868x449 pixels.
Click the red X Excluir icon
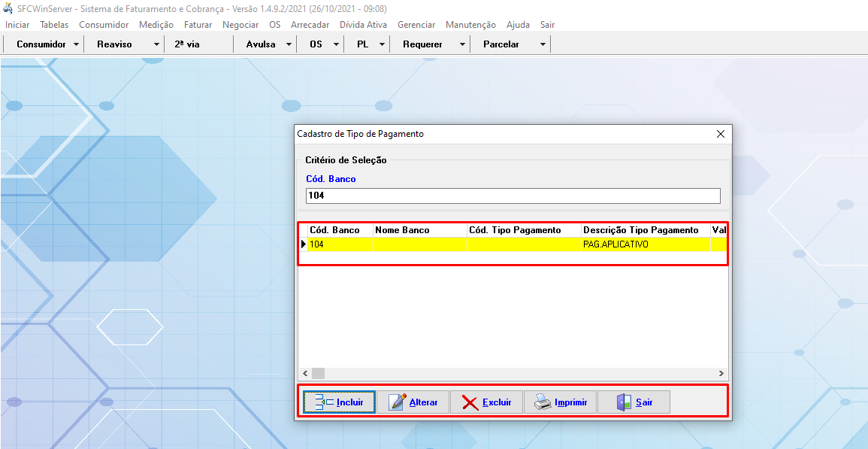click(x=470, y=402)
